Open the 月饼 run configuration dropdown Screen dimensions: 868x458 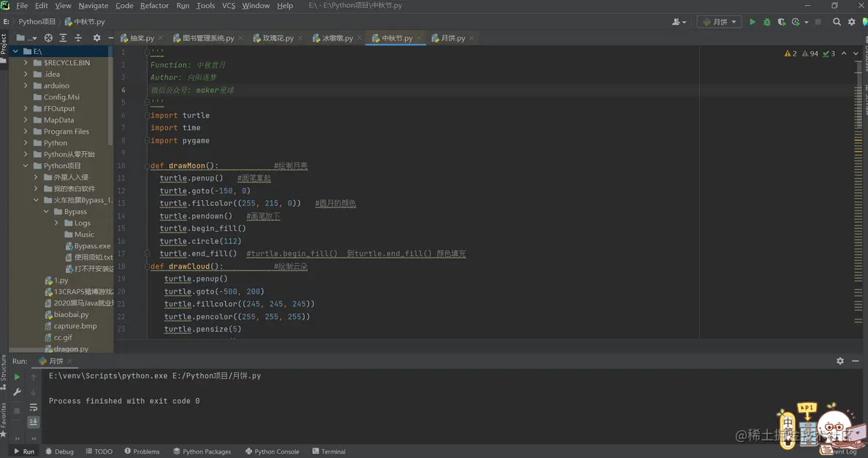(719, 22)
